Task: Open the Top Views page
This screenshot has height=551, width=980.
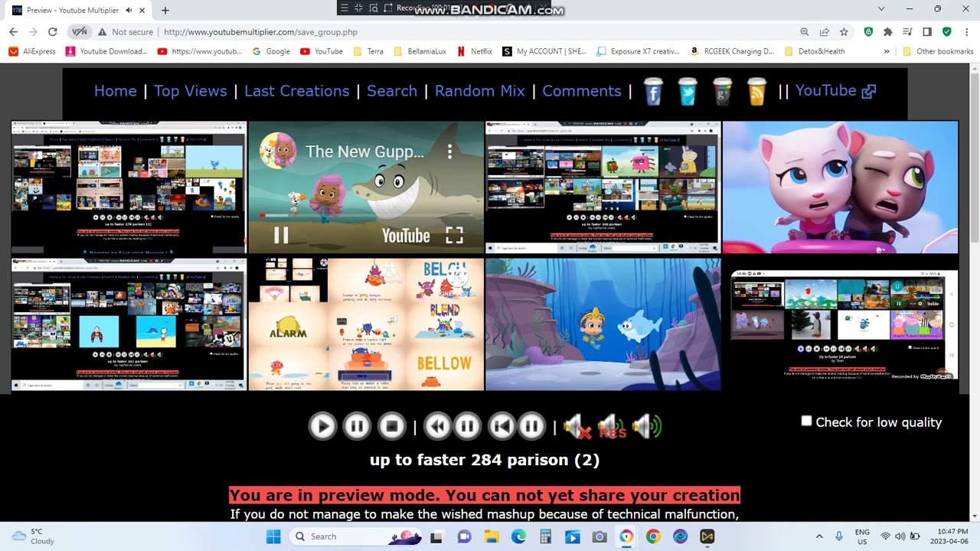Action: 190,91
